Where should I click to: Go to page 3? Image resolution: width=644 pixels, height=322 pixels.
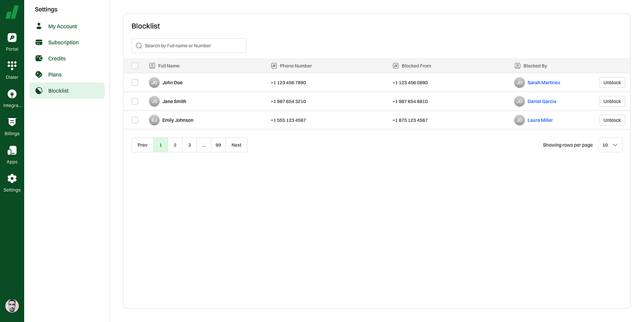tap(189, 145)
